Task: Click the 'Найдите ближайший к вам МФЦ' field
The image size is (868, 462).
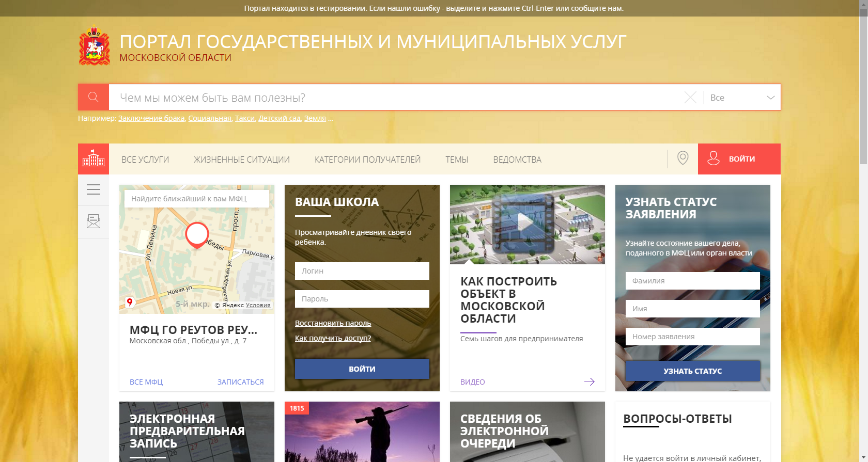Action: (x=197, y=199)
